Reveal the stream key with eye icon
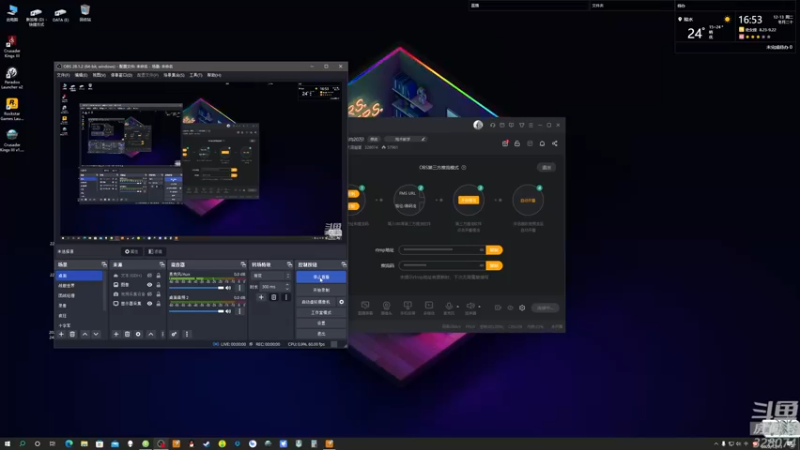The image size is (800, 450). click(x=481, y=265)
